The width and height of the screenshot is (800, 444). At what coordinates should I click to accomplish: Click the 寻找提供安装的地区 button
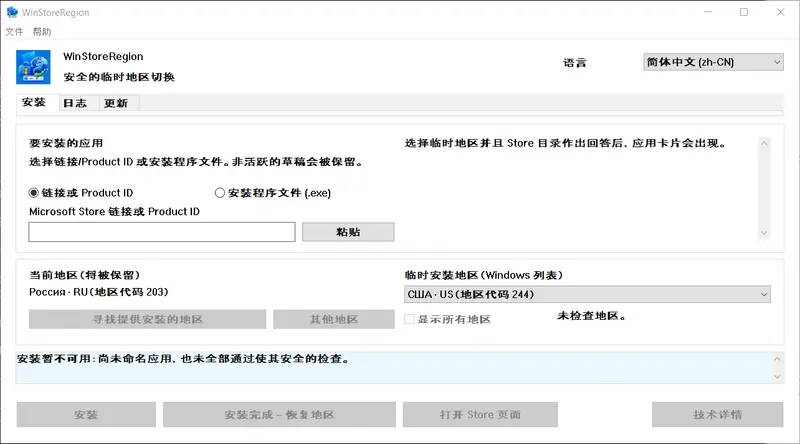(147, 319)
